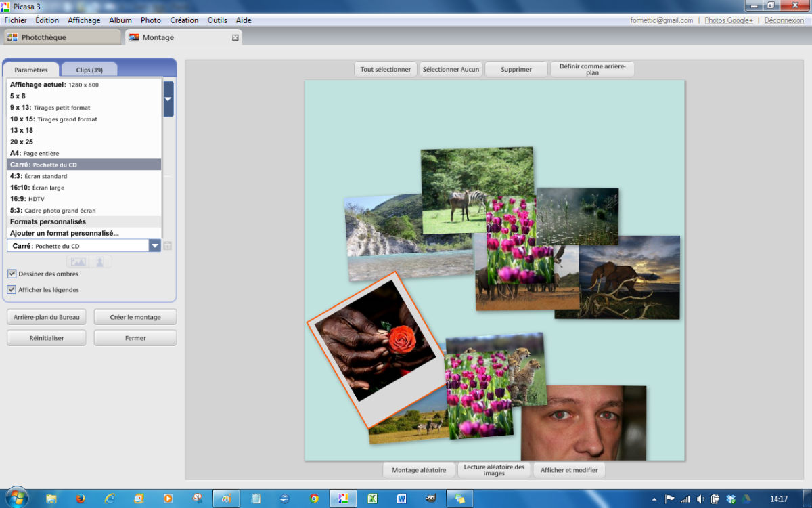The height and width of the screenshot is (508, 812).
Task: Open Google Chrome from the taskbar
Action: pyautogui.click(x=314, y=499)
